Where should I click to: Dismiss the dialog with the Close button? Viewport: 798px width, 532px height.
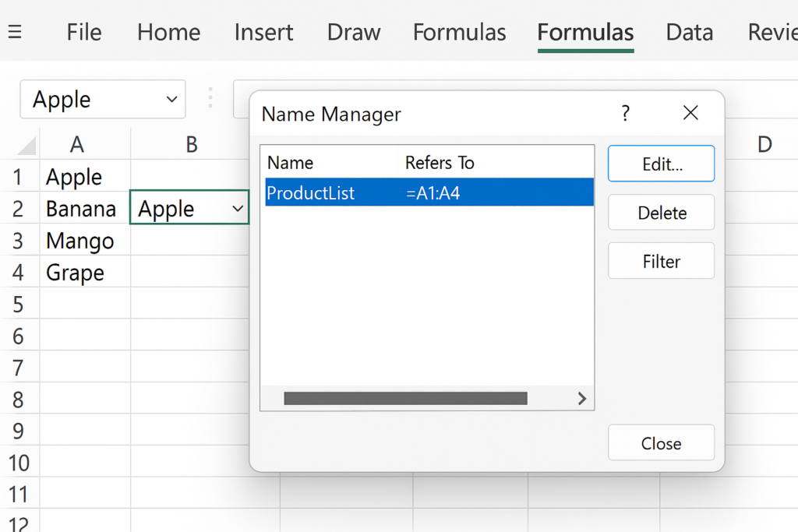pos(661,443)
